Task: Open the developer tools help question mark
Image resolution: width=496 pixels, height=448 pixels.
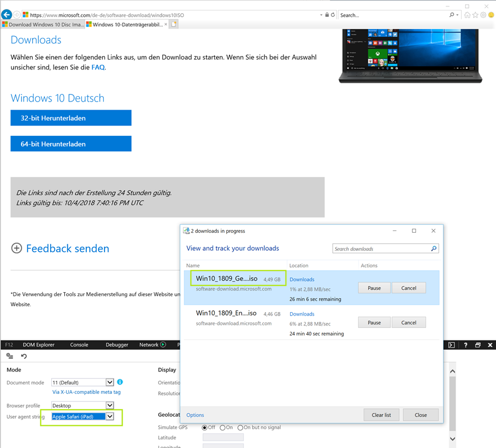Action: (x=465, y=345)
